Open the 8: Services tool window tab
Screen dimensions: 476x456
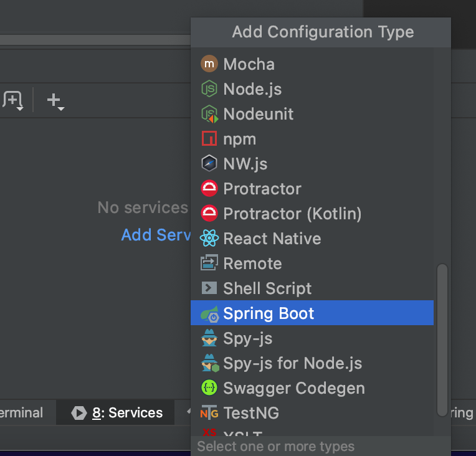(118, 413)
